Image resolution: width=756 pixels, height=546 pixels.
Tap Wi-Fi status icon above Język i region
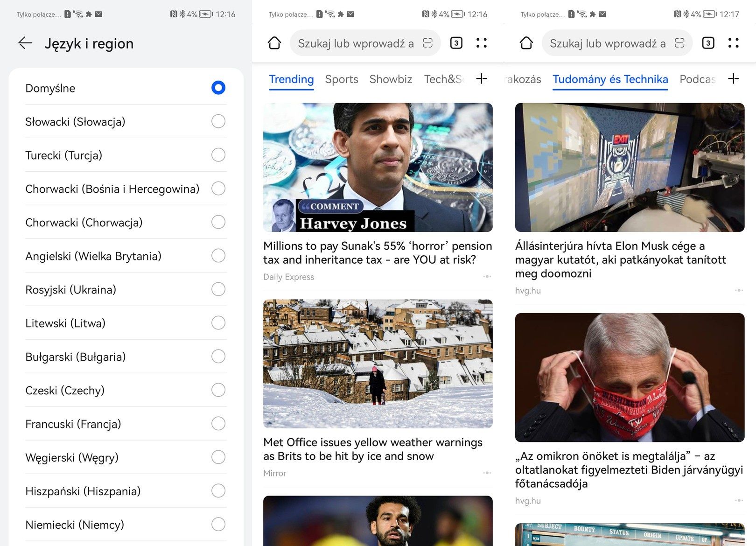(78, 14)
